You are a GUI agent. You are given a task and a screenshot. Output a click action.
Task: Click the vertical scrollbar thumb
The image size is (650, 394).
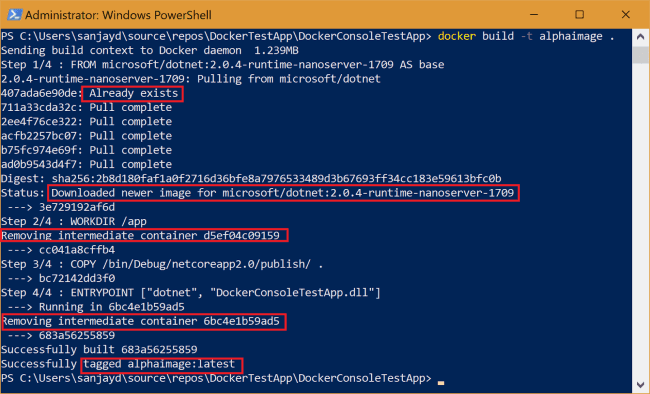coord(640,54)
